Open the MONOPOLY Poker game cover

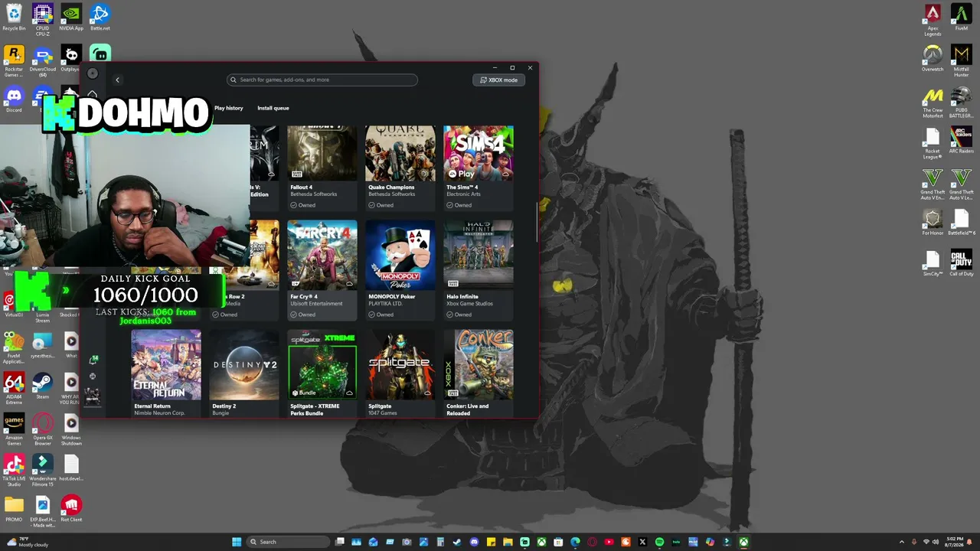coord(400,256)
